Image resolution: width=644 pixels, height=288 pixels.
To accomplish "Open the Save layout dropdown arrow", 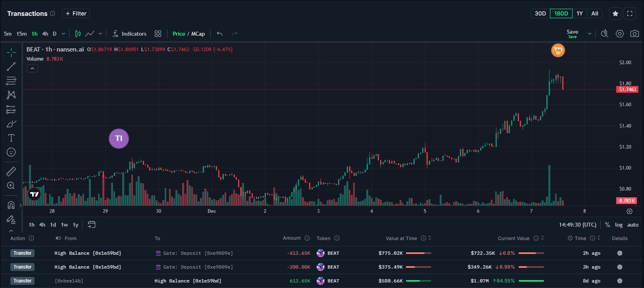I will (590, 34).
